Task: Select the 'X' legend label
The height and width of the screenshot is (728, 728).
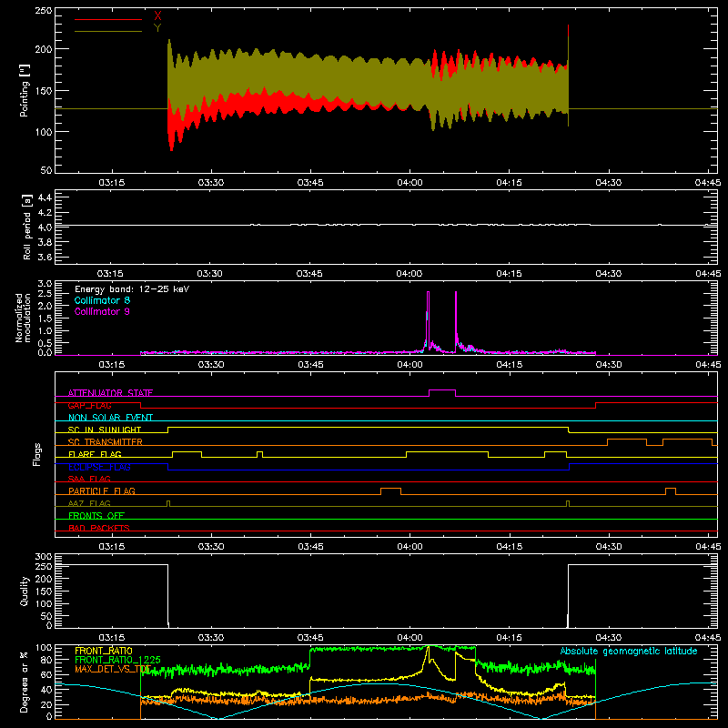Action: coord(157,16)
